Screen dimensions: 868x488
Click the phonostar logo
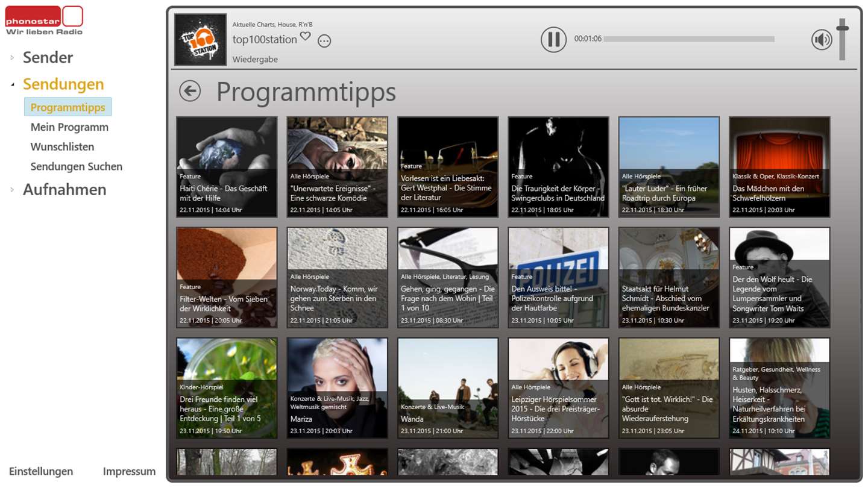tap(45, 20)
